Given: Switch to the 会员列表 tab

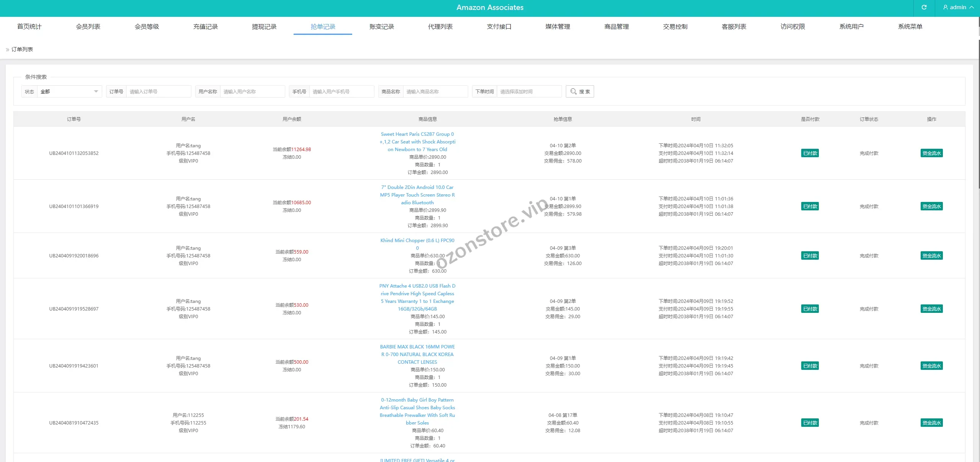Looking at the screenshot, I should tap(88, 26).
